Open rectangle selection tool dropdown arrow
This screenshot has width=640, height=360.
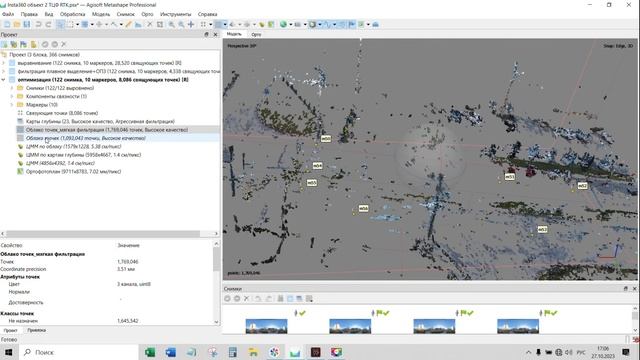click(x=77, y=24)
